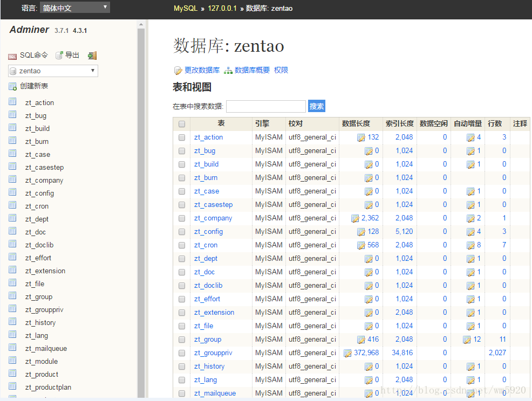Open 数据库概要 link

tap(252, 70)
